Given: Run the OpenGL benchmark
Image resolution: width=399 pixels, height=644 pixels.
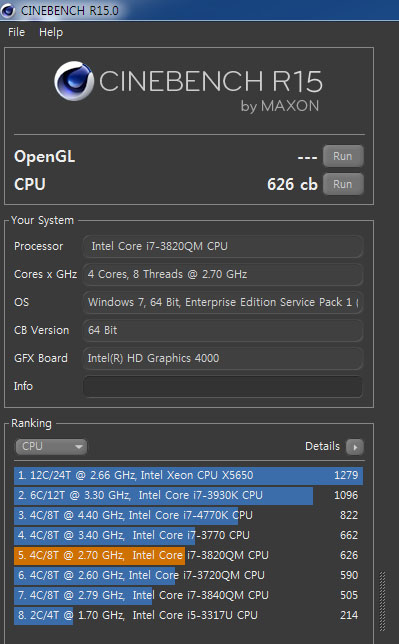Looking at the screenshot, I should coord(343,156).
